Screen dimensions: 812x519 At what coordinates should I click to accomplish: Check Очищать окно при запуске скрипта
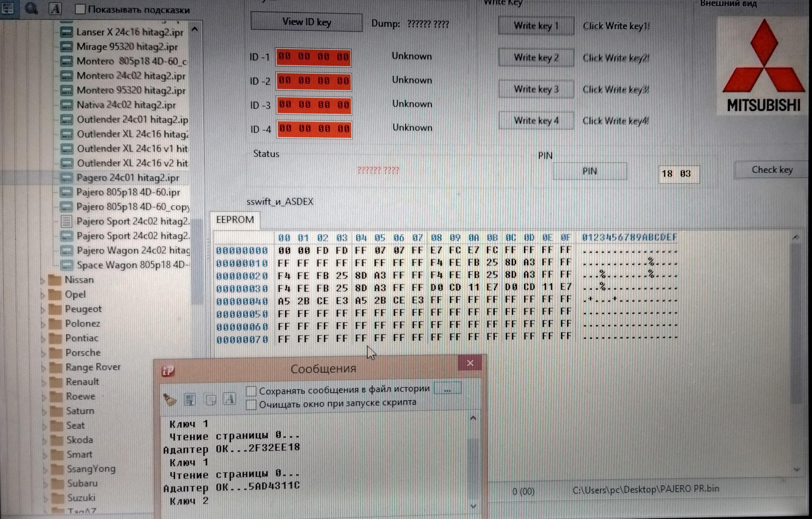[x=251, y=404]
